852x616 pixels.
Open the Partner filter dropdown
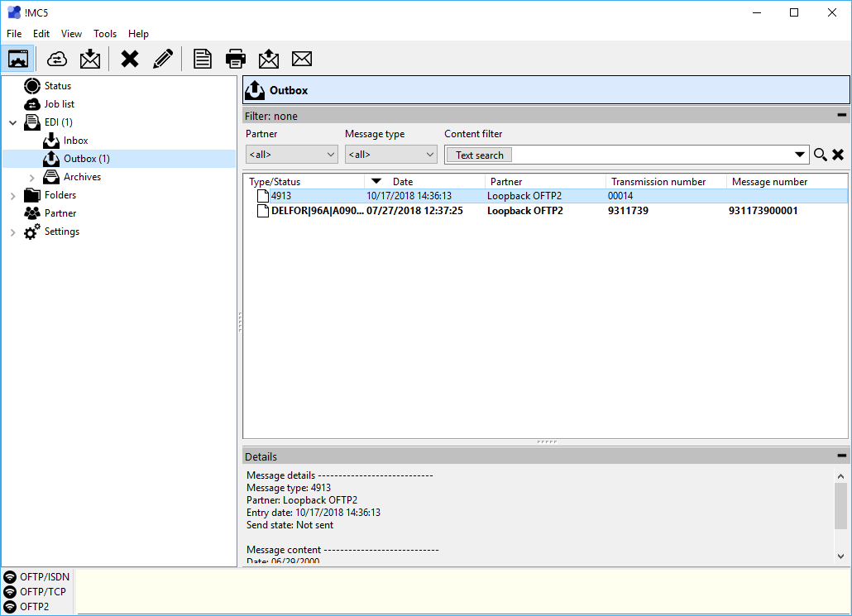[x=291, y=155]
